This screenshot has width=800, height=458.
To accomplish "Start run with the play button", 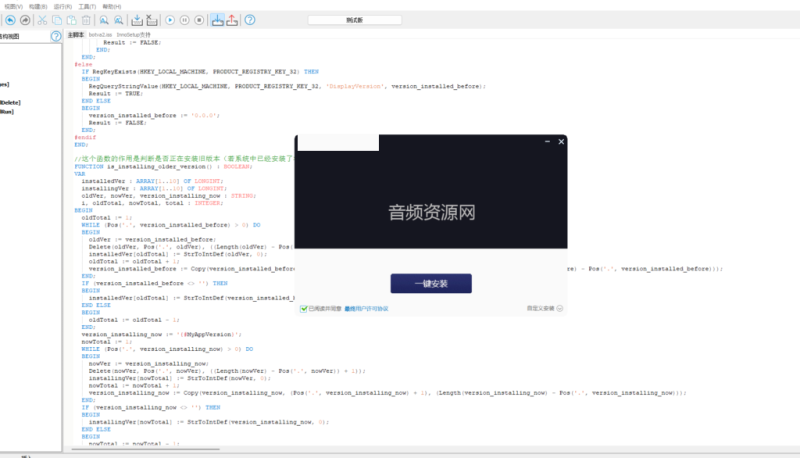I will point(170,20).
